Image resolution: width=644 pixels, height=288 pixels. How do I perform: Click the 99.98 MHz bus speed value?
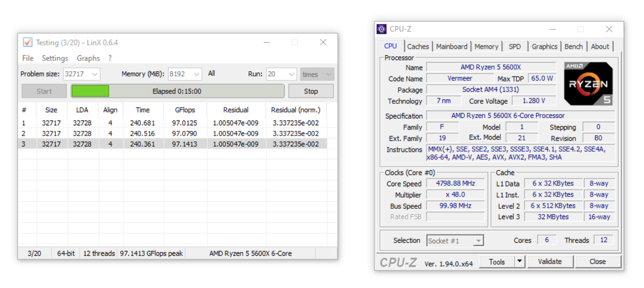[x=456, y=206]
